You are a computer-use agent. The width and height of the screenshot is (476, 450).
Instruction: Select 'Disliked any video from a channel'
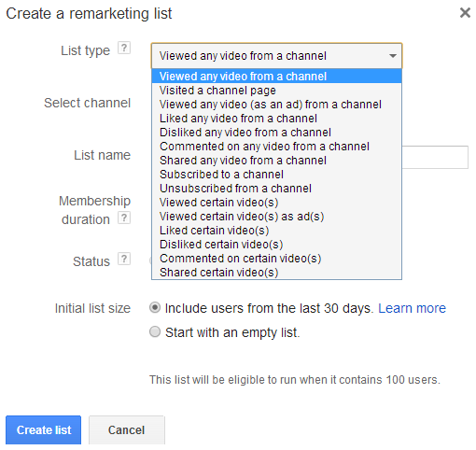(276, 133)
